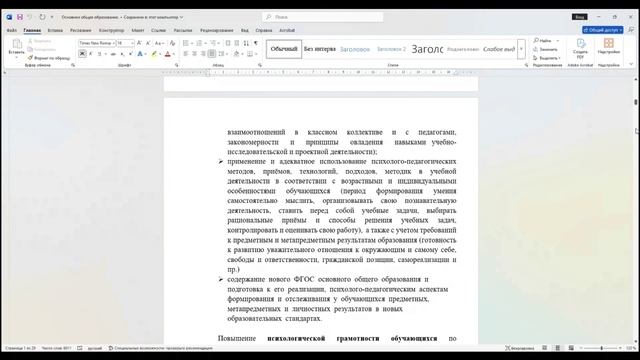Image resolution: width=640 pixels, height=360 pixels.
Task: Open the Общий доступ share button
Action: tap(603, 30)
